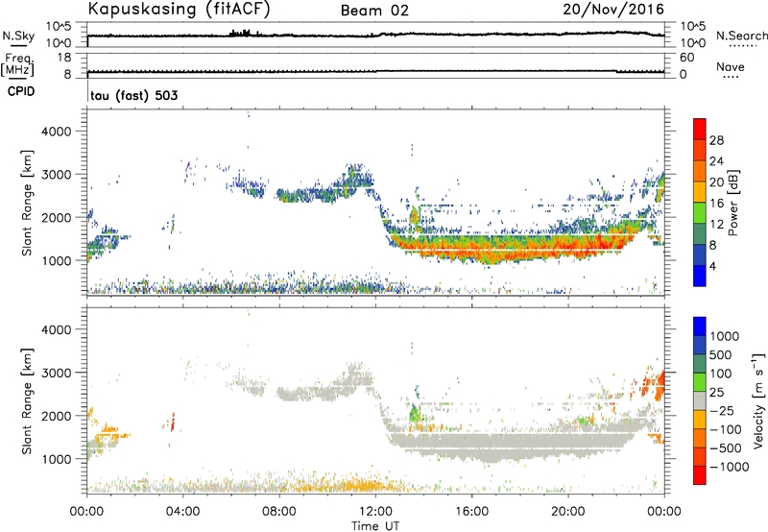
Task: Click the date 20/Nov/2016
Action: (613, 9)
